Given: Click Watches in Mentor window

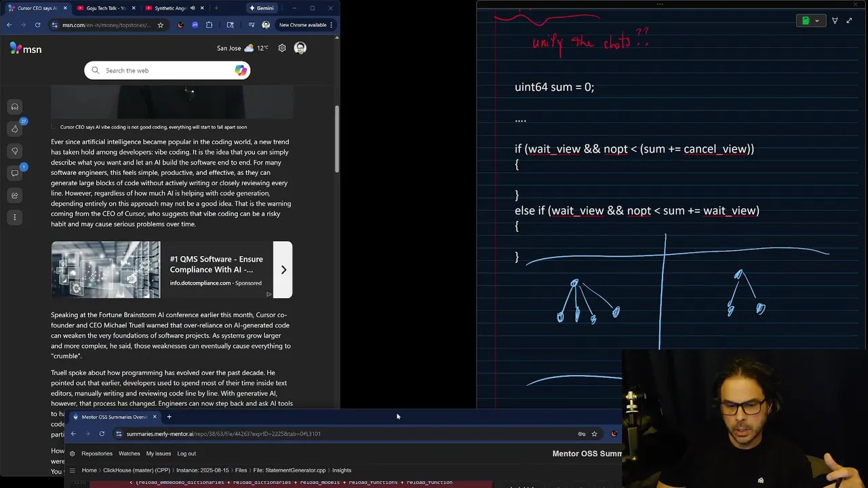Looking at the screenshot, I should (130, 453).
